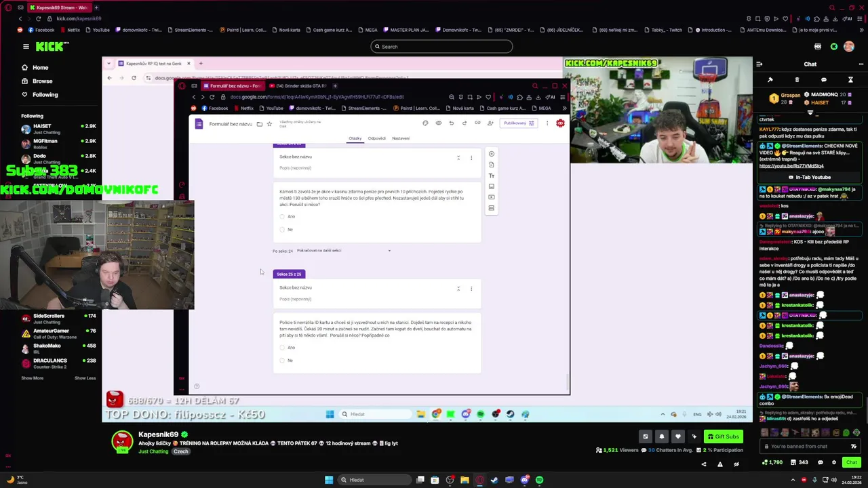Open the Forms three-dot more menu
This screenshot has width=868, height=488.
coord(547,123)
